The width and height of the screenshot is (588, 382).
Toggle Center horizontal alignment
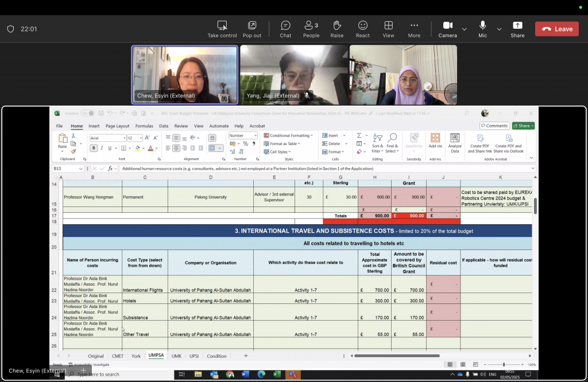click(x=176, y=148)
